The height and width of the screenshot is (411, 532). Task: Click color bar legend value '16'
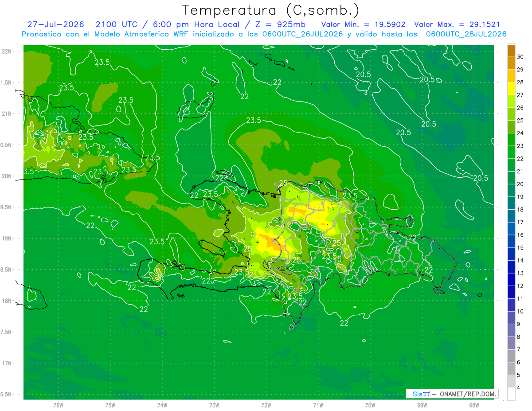point(520,235)
